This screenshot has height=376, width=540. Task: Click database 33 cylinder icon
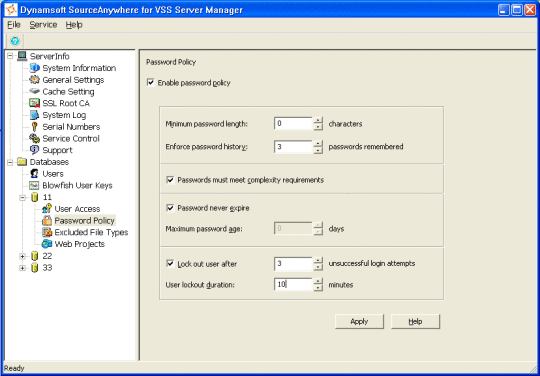(34, 268)
